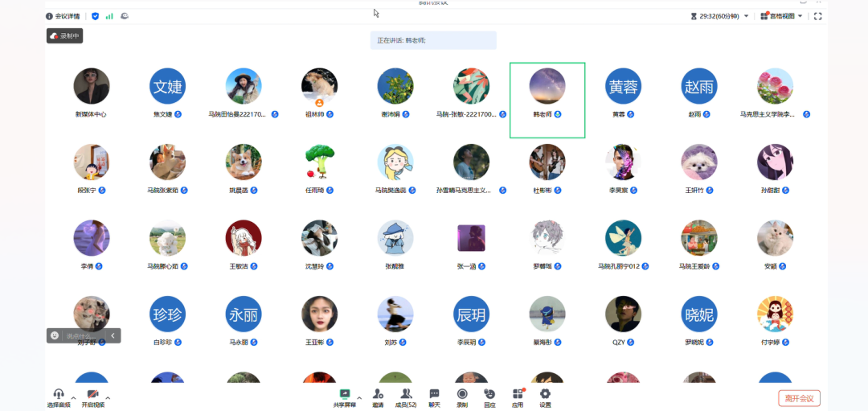Click the 离开会议 leave meeting button
The image size is (868, 411).
click(x=799, y=398)
